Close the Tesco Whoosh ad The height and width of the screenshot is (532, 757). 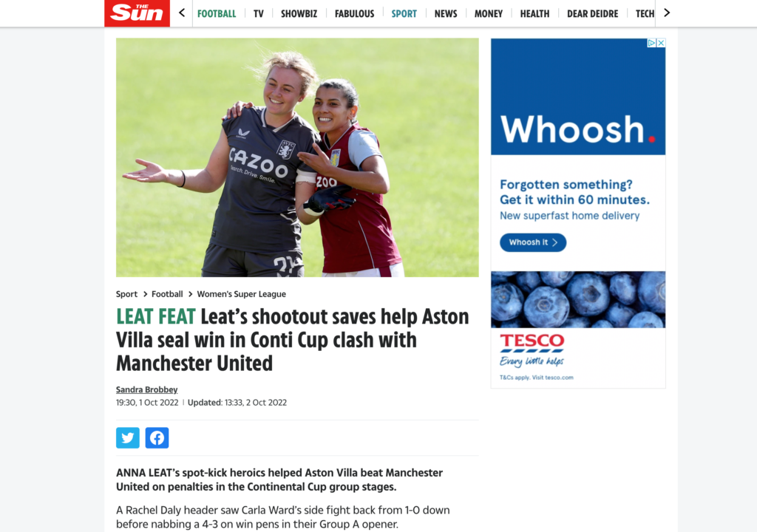(x=661, y=43)
